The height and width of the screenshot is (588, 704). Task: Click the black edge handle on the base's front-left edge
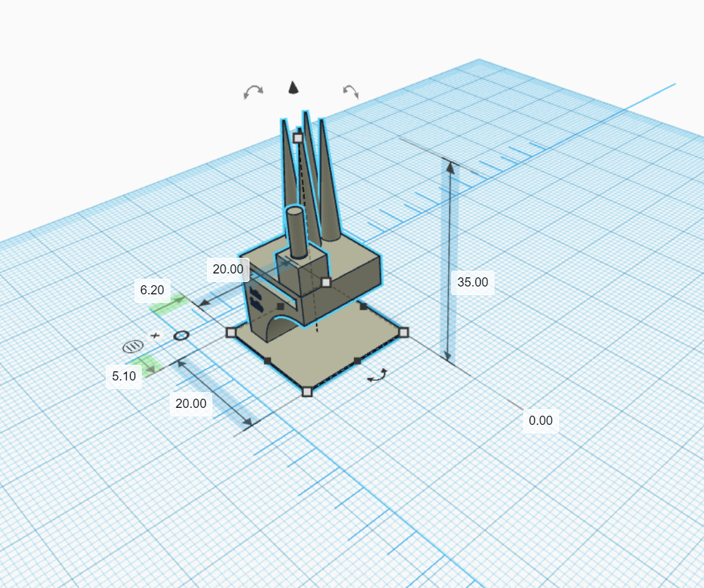[268, 361]
